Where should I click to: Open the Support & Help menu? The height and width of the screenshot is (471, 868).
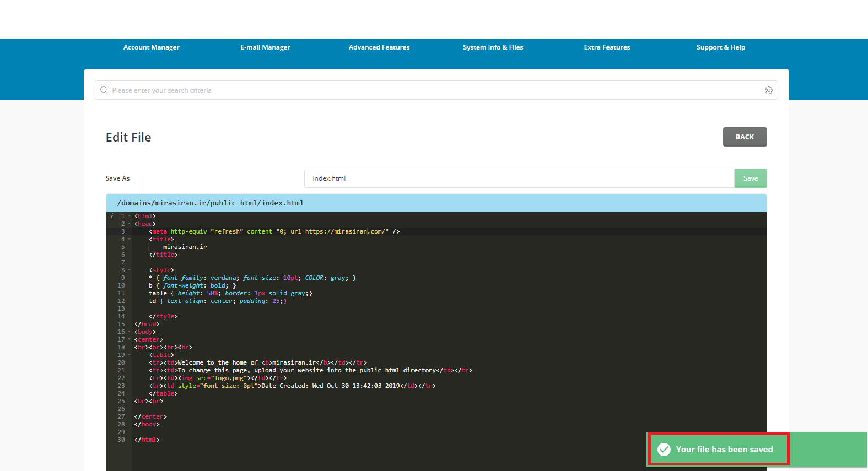(x=721, y=47)
